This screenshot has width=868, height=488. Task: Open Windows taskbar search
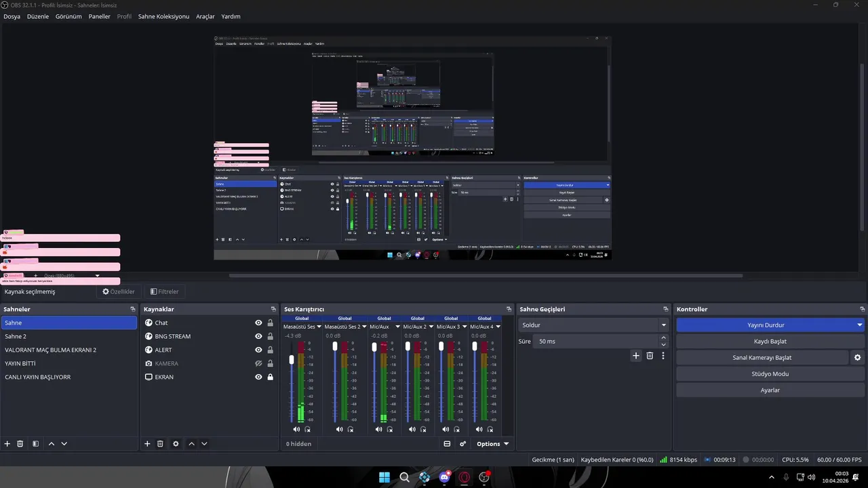coord(404,477)
